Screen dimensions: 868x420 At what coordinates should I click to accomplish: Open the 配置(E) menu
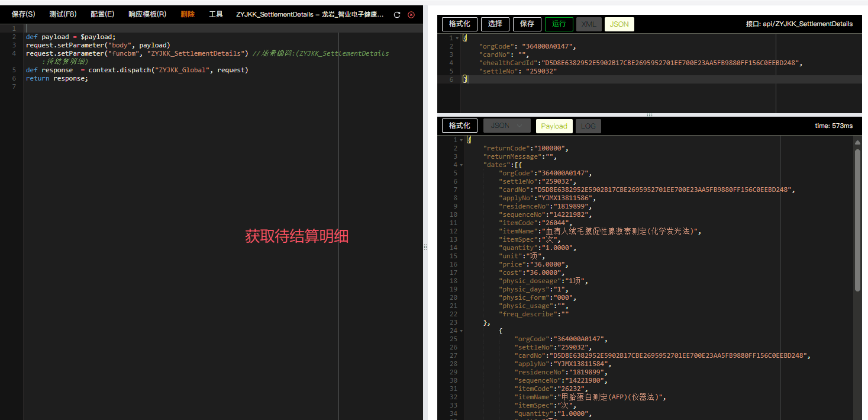pyautogui.click(x=102, y=14)
